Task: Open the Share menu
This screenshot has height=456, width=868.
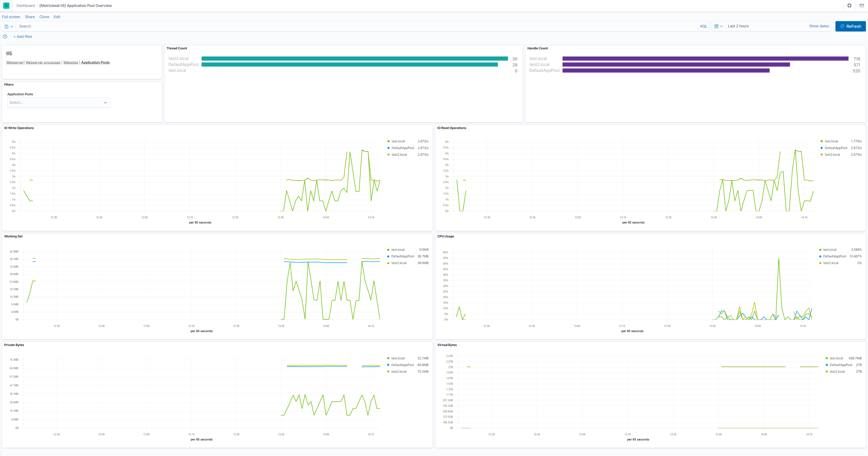Action: click(x=30, y=17)
